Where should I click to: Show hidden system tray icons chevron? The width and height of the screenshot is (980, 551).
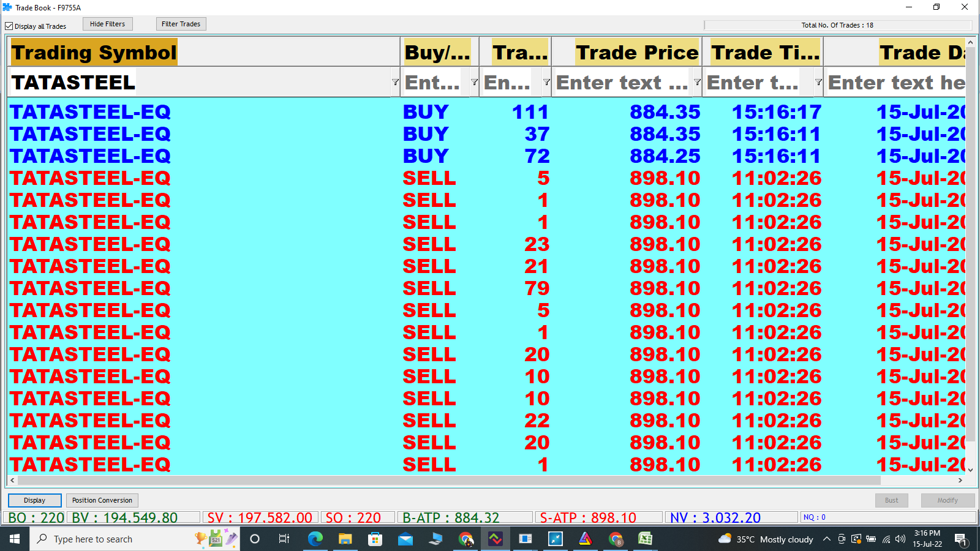pyautogui.click(x=826, y=539)
